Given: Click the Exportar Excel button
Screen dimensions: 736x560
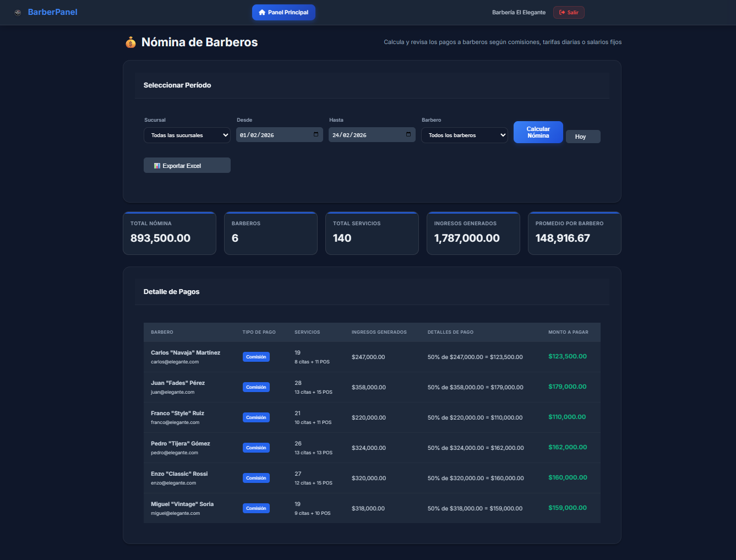Looking at the screenshot, I should pos(187,166).
